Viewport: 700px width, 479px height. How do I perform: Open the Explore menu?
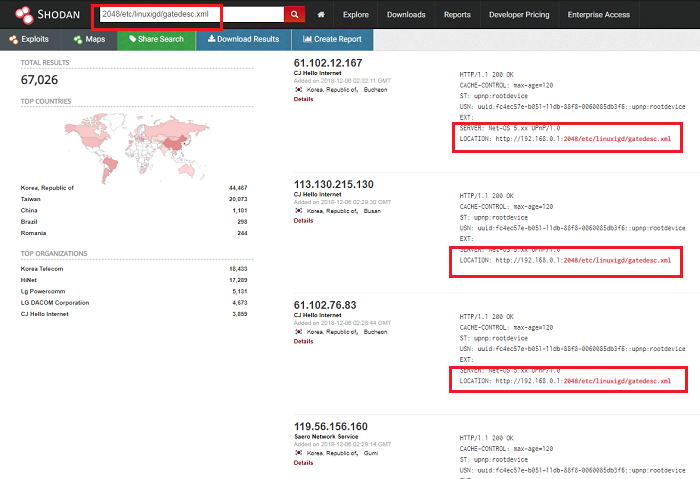coord(356,15)
